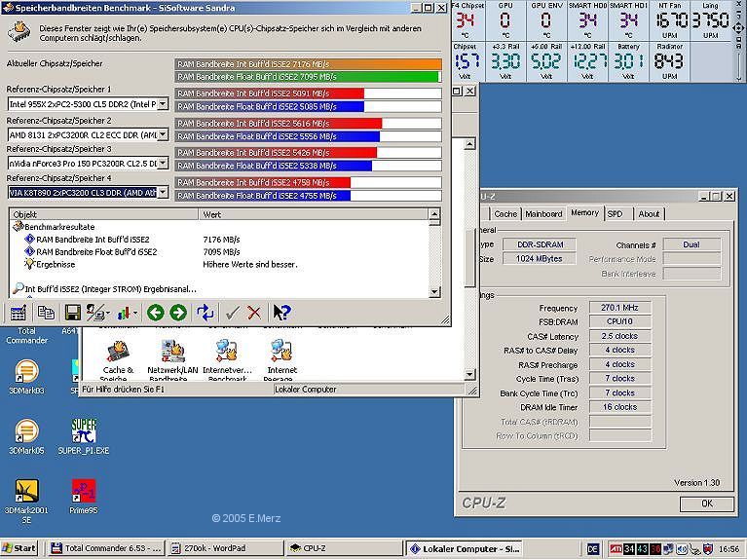Switch to Lokaler Computer taskbar button

pos(465,548)
